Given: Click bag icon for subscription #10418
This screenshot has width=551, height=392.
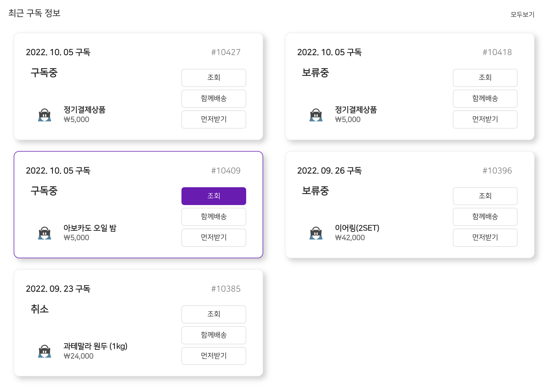Looking at the screenshot, I should tap(316, 115).
